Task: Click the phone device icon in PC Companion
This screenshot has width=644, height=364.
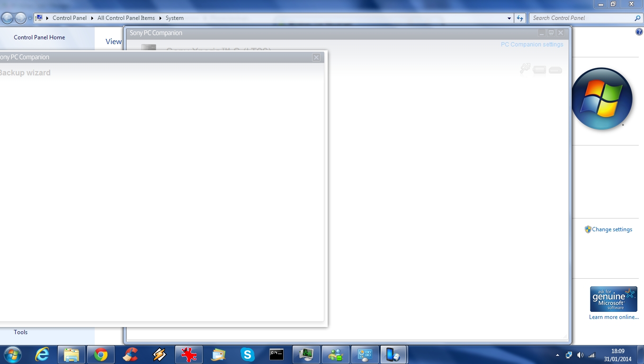Action: pos(539,70)
